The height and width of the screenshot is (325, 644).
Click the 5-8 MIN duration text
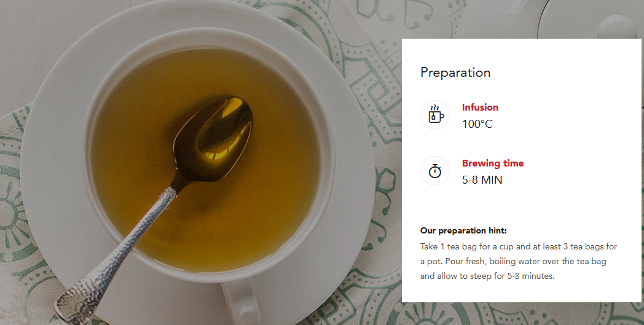(x=482, y=180)
